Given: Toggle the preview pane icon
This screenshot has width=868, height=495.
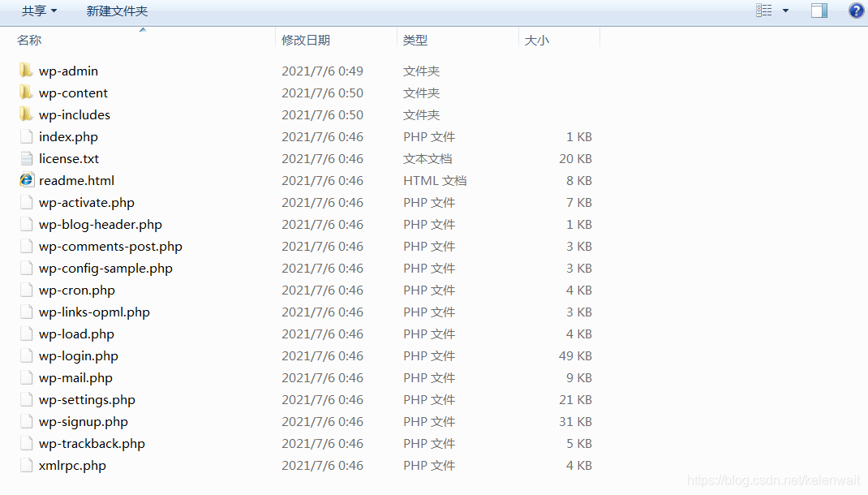Looking at the screenshot, I should 819,11.
